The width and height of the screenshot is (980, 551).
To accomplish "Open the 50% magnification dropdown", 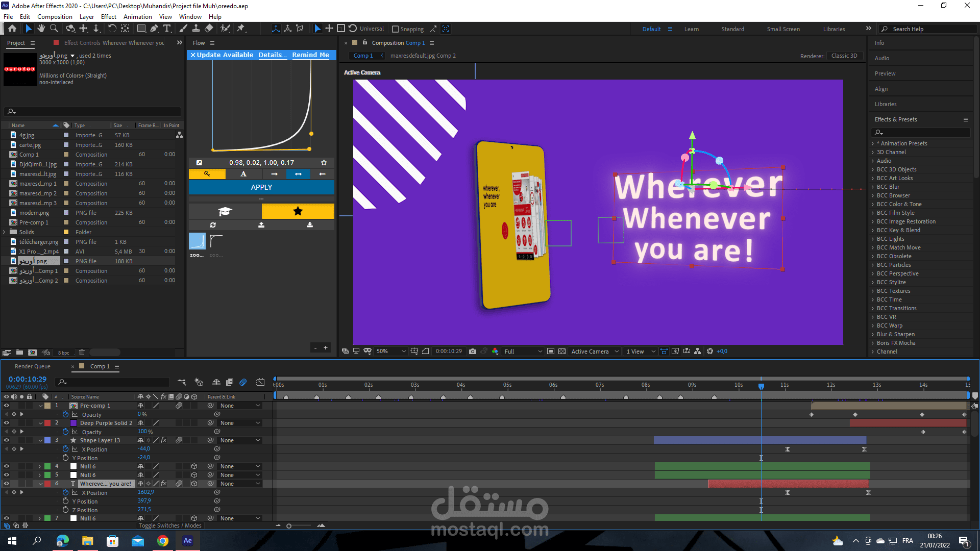I will [391, 352].
